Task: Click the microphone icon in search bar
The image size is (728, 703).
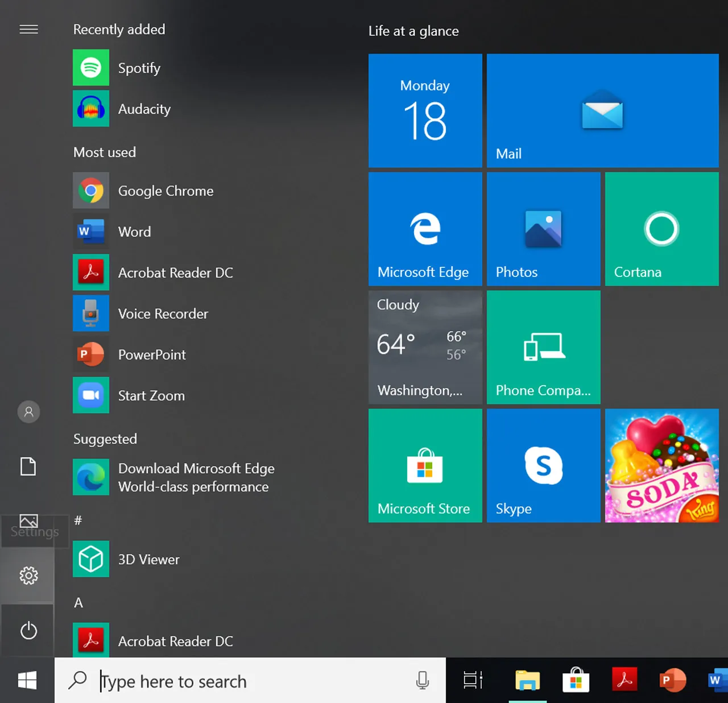Action: coord(422,680)
